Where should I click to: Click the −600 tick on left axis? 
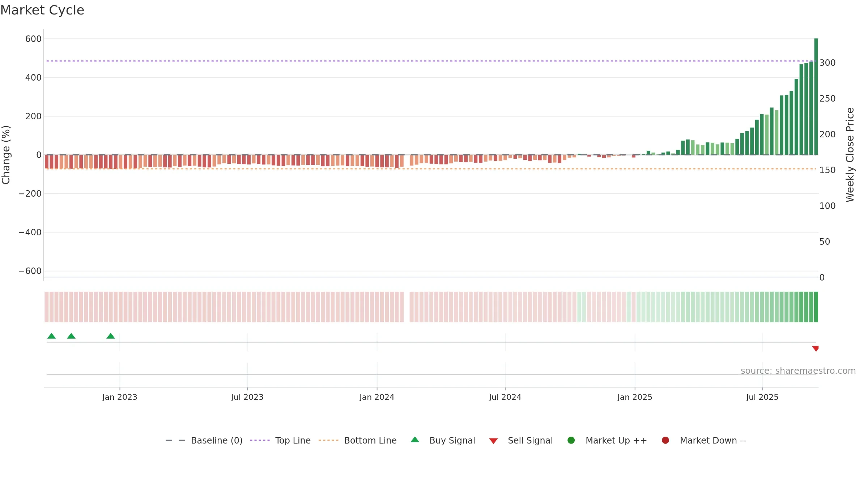tap(30, 271)
